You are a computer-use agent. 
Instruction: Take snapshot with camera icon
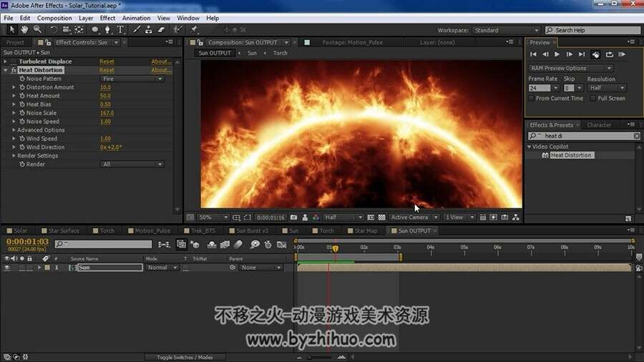tap(293, 217)
